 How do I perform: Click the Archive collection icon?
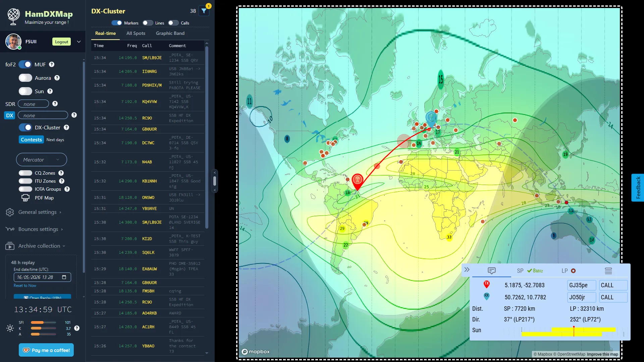point(10,246)
